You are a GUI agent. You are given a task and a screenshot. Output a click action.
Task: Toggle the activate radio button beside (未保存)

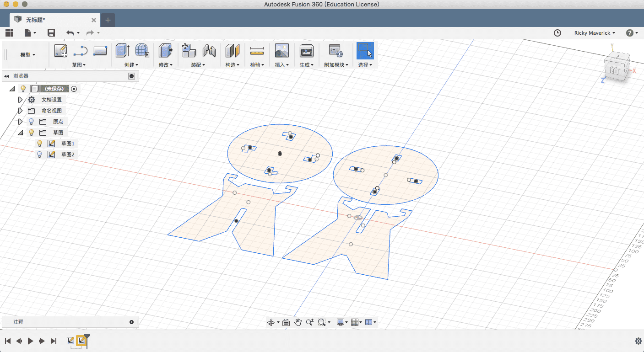74,89
